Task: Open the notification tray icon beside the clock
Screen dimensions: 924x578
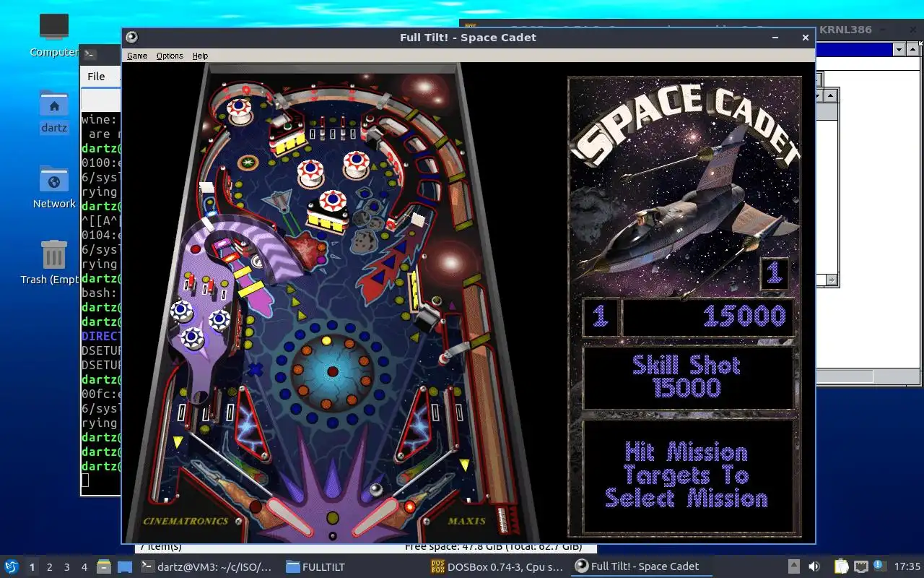Action: click(879, 566)
